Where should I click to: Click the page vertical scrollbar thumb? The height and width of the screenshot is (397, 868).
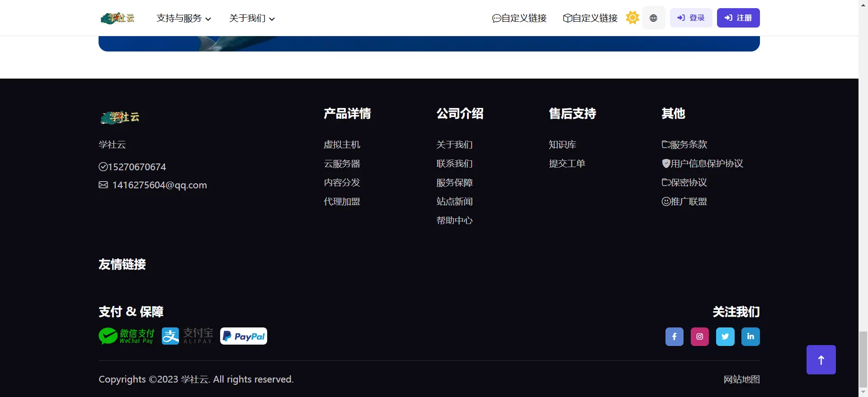point(863,359)
